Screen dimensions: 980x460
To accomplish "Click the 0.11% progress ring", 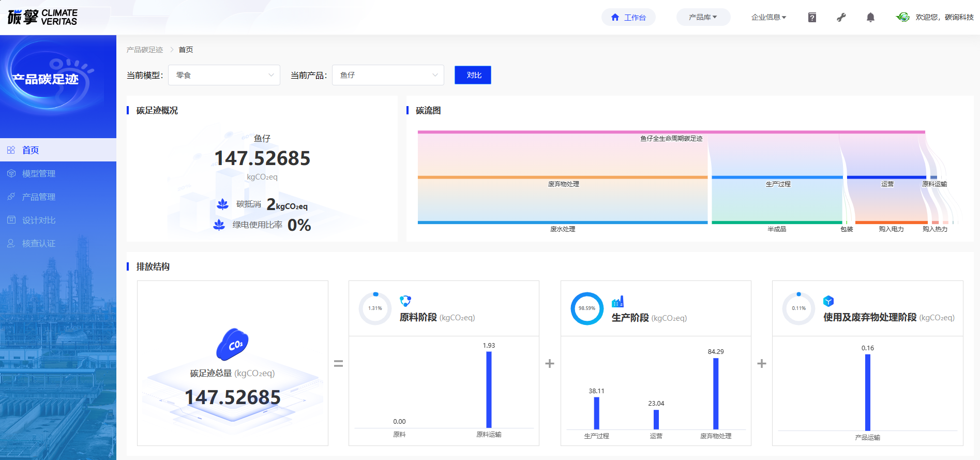I will (798, 308).
